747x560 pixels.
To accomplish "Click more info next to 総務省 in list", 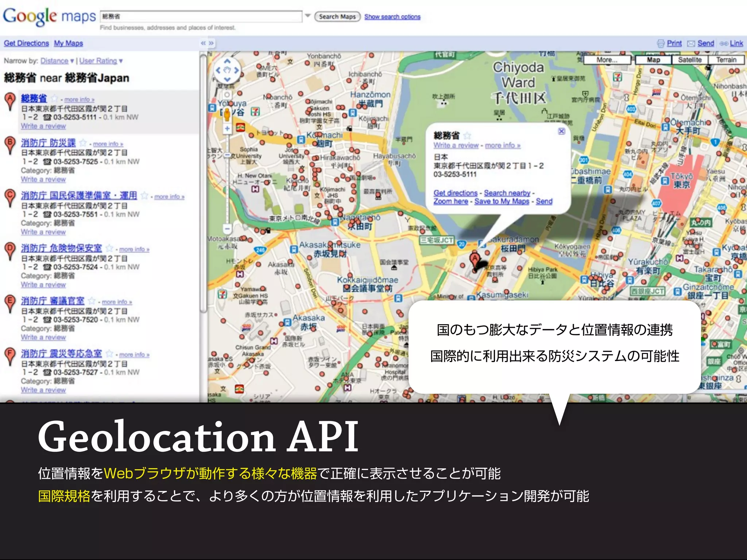I will [x=79, y=100].
